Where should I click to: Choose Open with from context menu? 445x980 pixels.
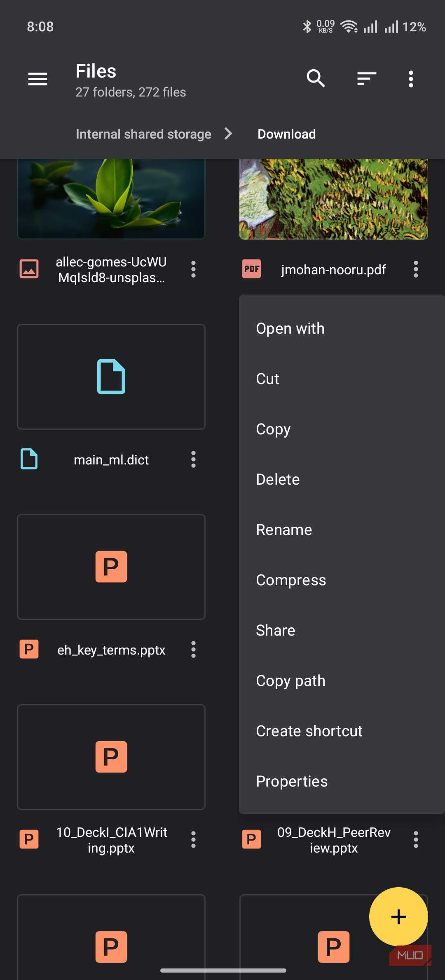(342, 329)
